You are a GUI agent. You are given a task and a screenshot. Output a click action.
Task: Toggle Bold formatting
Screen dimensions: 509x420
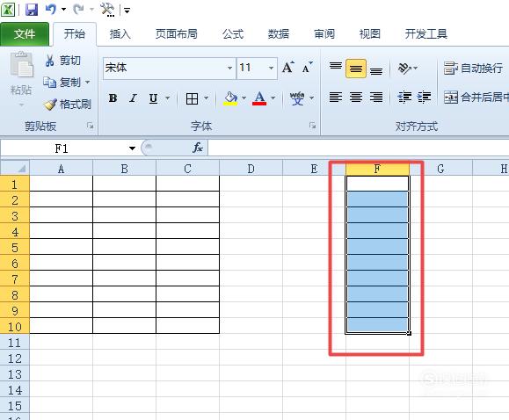click(113, 98)
